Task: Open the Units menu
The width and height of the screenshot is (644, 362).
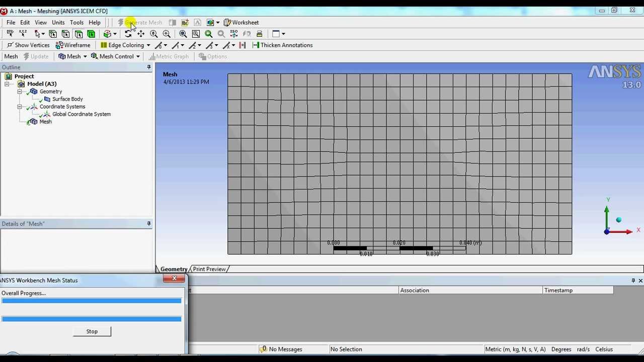Action: click(x=58, y=23)
